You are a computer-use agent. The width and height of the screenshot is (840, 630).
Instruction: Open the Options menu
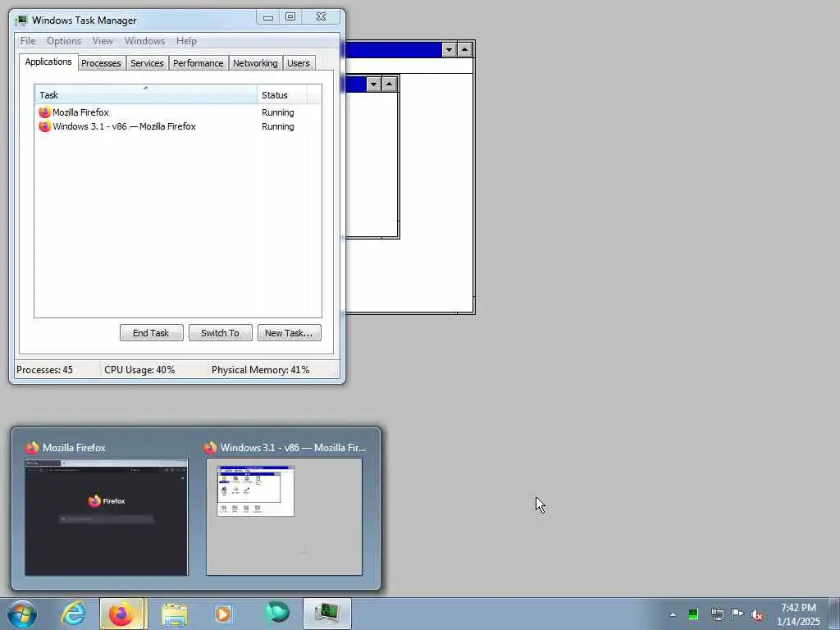64,41
